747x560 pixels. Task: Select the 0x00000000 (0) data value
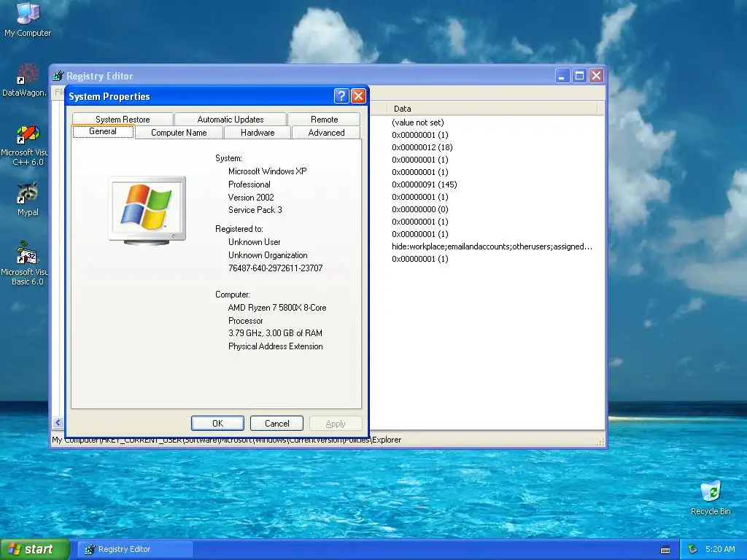420,209
